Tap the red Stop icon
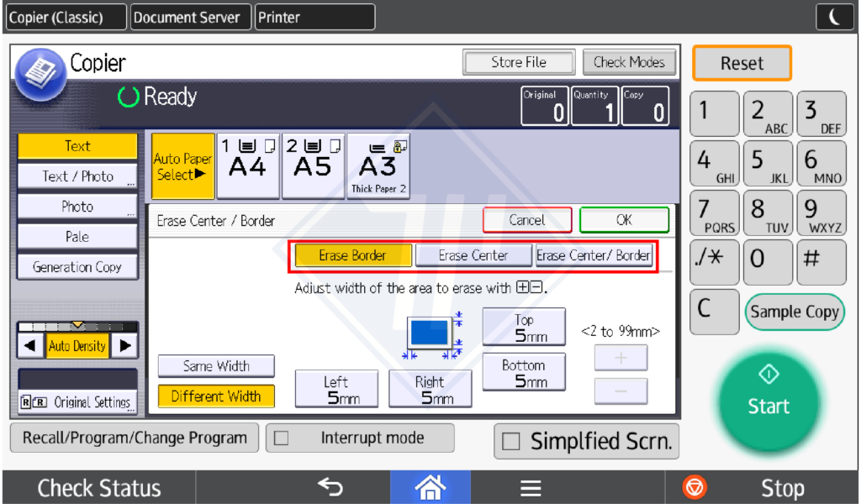 pyautogui.click(x=694, y=487)
